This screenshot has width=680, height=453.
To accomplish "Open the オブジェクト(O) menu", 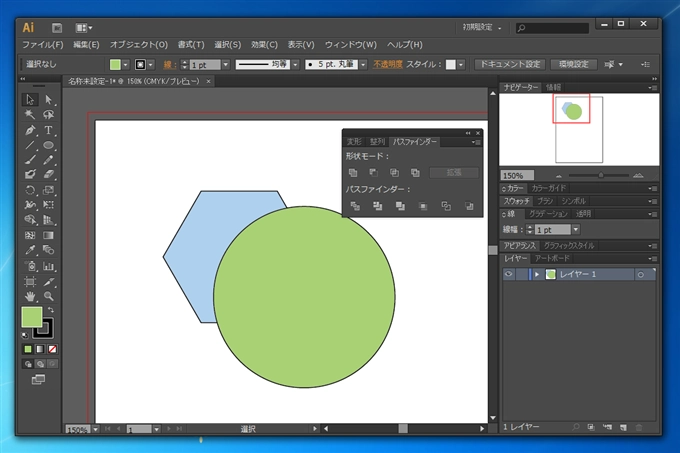I will [138, 45].
